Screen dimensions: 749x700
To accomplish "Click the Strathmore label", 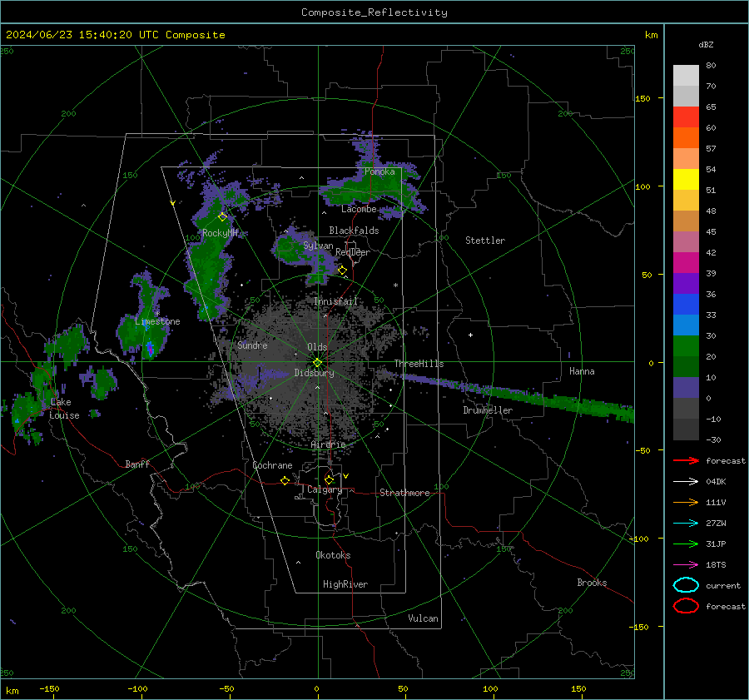I will pos(404,493).
